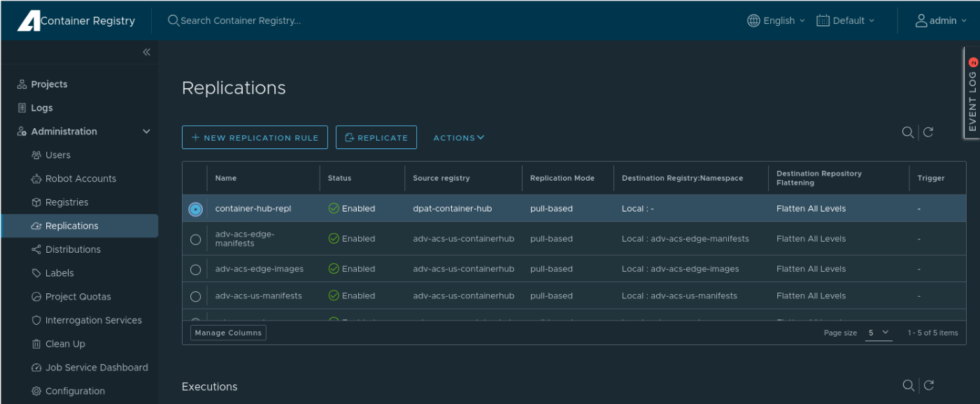The image size is (980, 404).
Task: Click the Manage Columns button
Action: click(228, 333)
